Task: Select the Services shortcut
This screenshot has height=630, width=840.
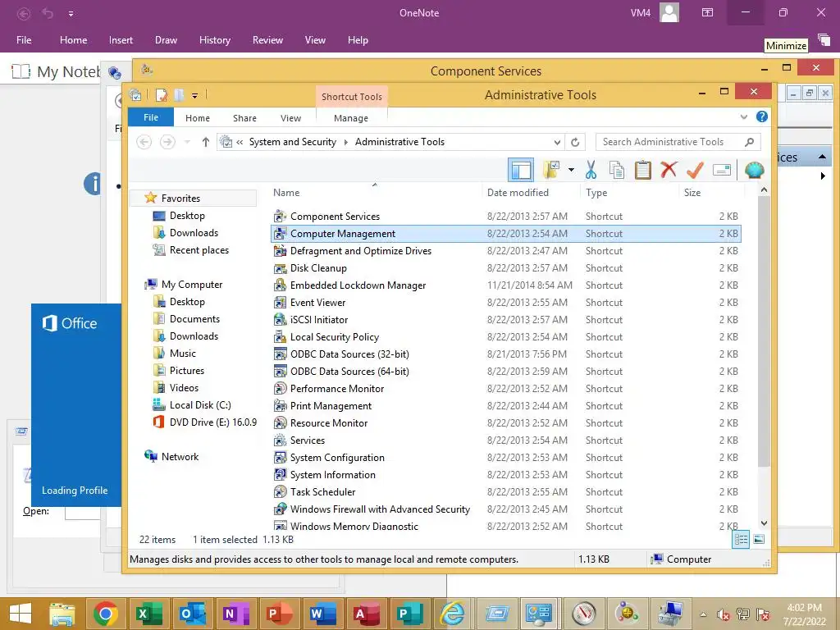Action: tap(506, 441)
